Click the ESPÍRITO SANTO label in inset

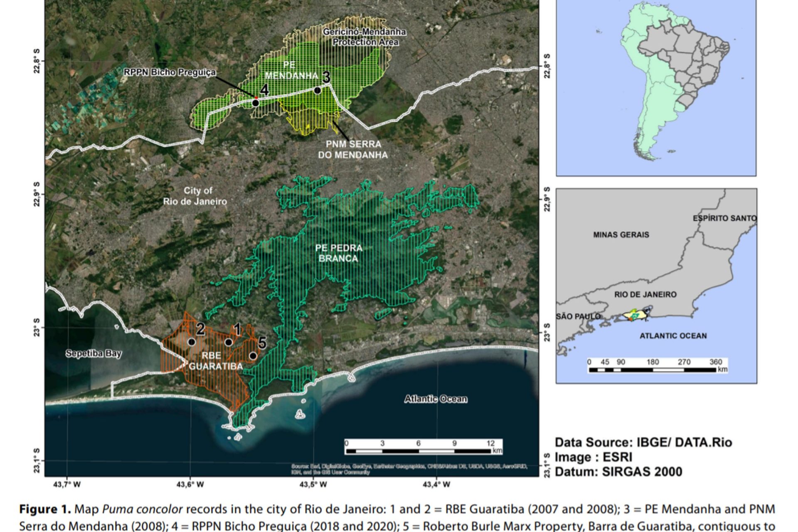click(724, 218)
